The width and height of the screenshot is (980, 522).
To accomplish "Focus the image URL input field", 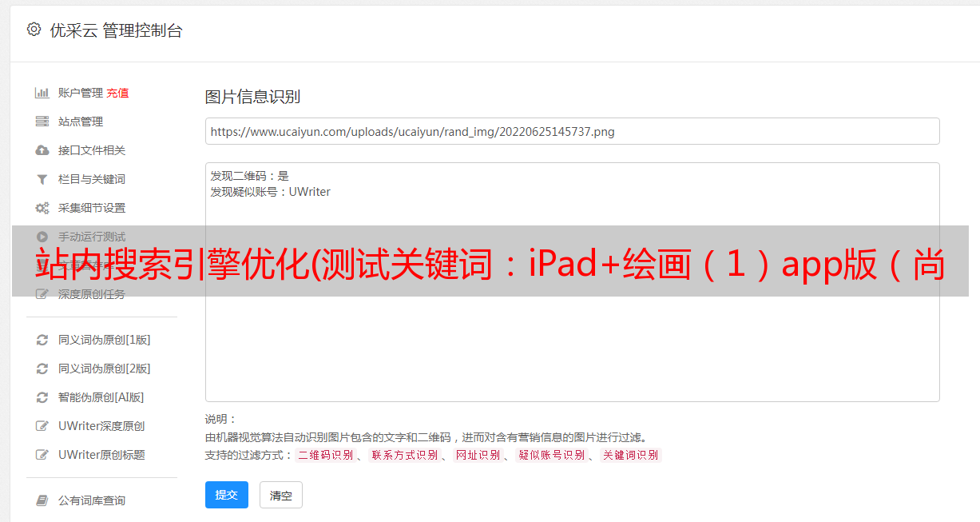I will tap(572, 131).
